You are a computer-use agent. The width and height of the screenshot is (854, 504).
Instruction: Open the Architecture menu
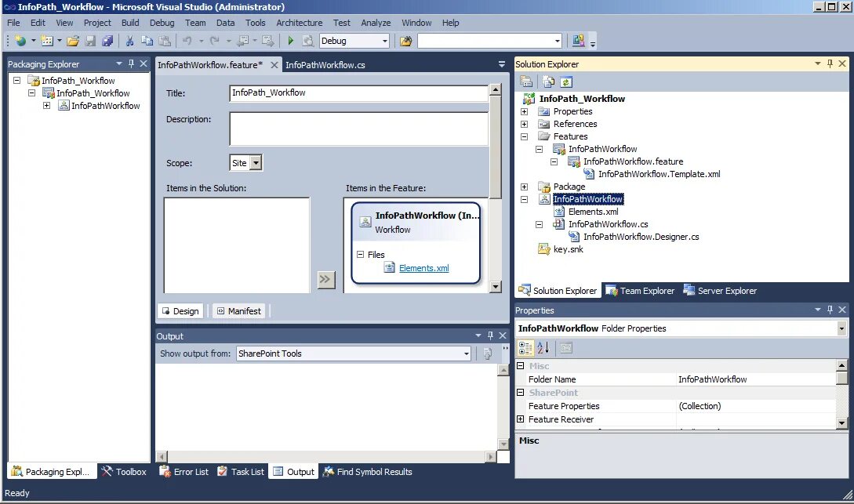299,23
